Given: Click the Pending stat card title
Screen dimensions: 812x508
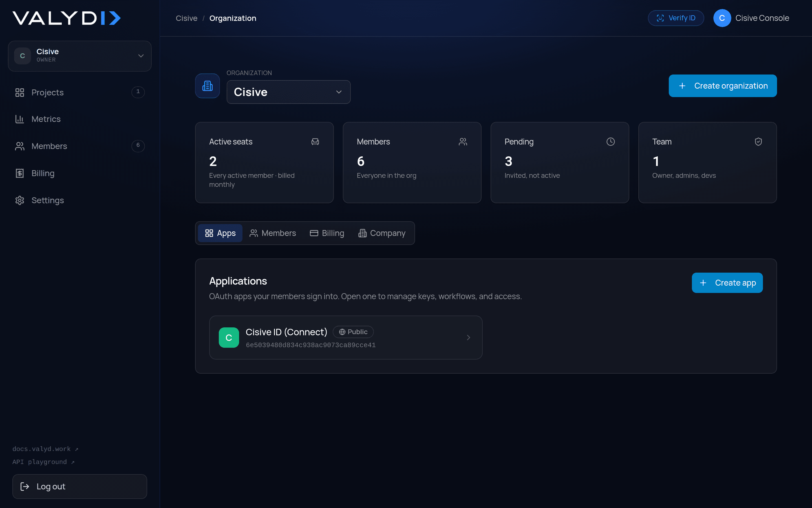Looking at the screenshot, I should (519, 142).
